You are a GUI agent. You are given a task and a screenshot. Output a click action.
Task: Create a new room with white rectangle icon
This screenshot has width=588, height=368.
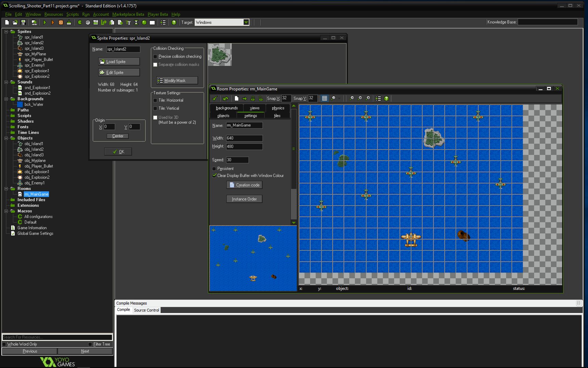(x=152, y=22)
